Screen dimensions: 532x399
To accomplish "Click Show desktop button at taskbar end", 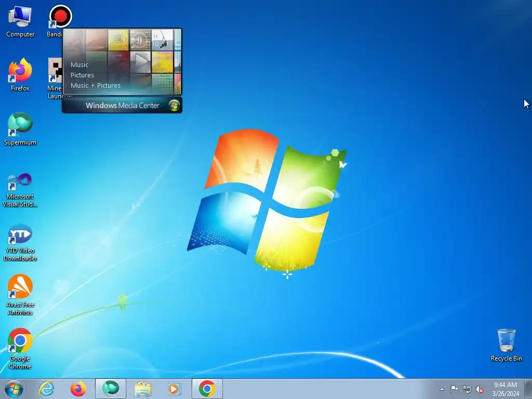I will point(528,389).
